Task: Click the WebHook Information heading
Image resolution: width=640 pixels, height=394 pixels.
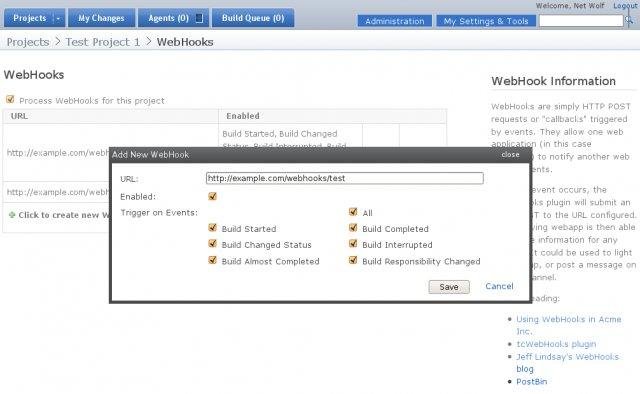Action: point(553,81)
